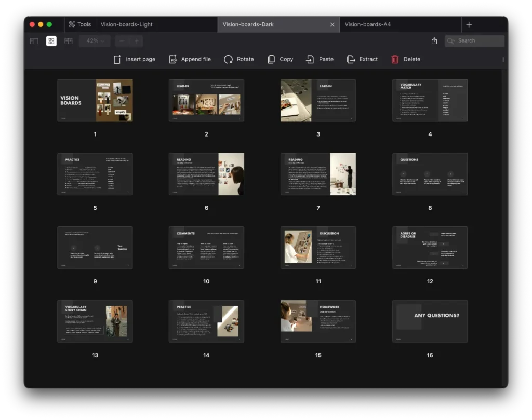Click the sidebar view icon
The height and width of the screenshot is (420, 532).
pyautogui.click(x=34, y=41)
